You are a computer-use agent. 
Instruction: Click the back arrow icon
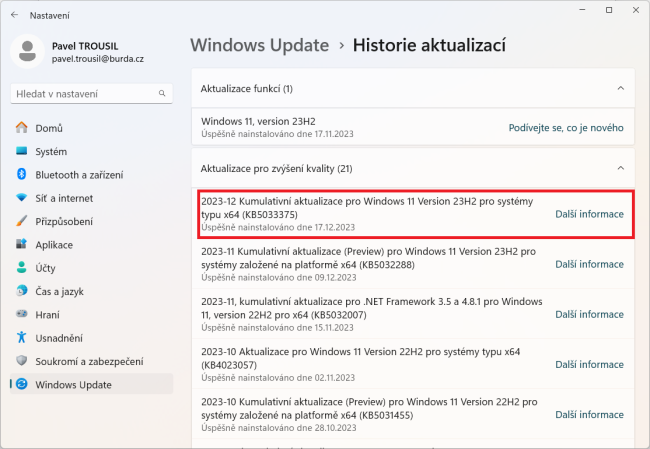click(15, 15)
